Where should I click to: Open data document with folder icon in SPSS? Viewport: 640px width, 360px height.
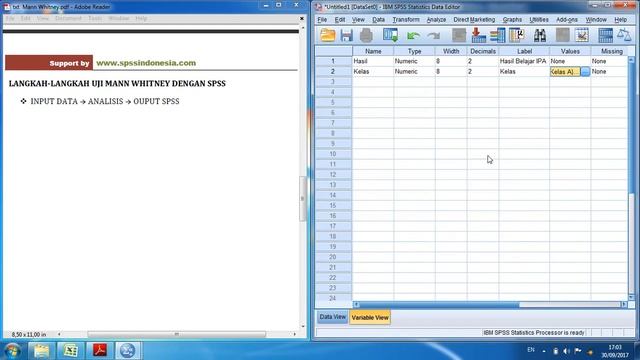[x=328, y=36]
